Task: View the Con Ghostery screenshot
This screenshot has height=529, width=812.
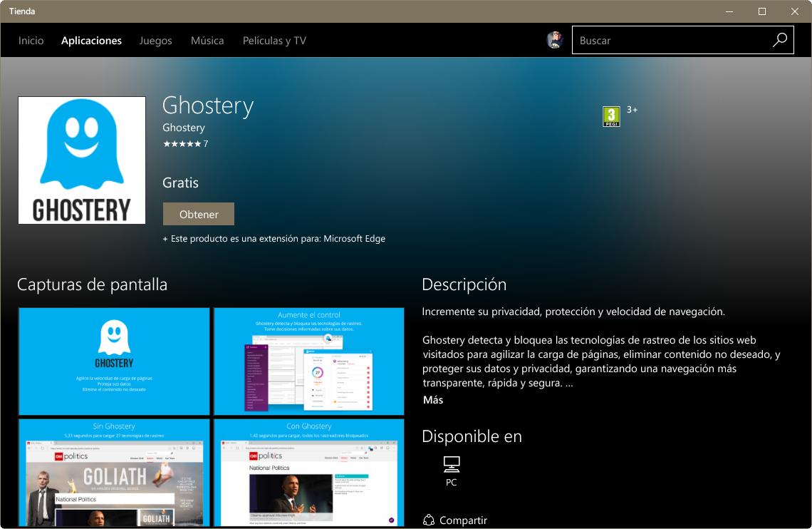Action: 308,473
